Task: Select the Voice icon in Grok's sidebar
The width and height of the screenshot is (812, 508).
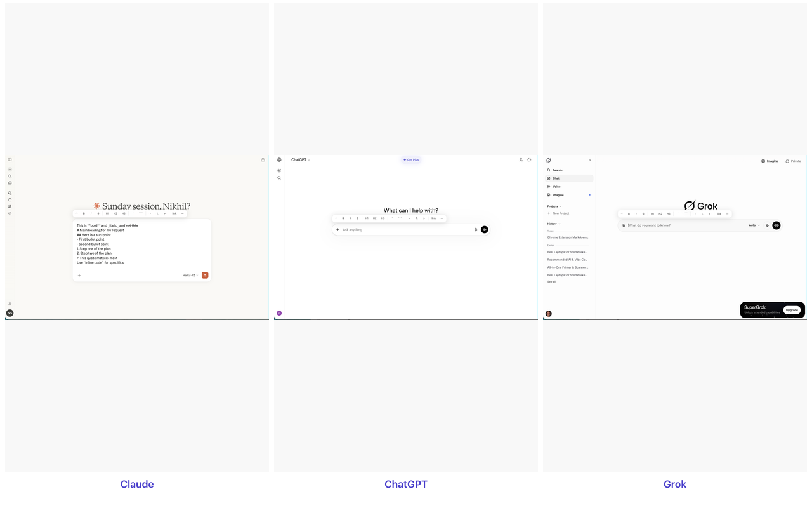Action: tap(556, 187)
